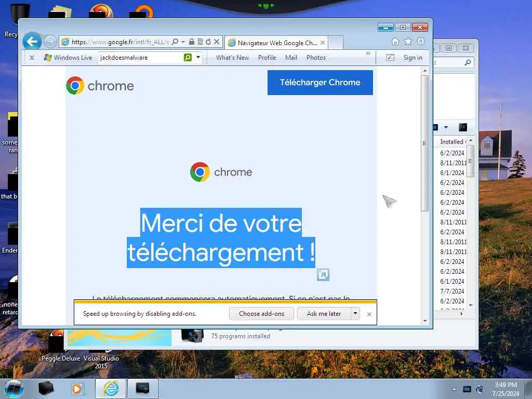Click the centered chrome logo
Screen dimensions: 532x399
point(221,172)
